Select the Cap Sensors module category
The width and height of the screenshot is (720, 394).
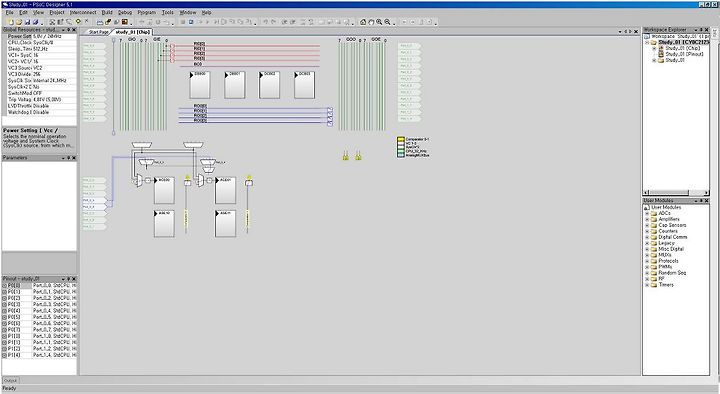[x=672, y=225]
